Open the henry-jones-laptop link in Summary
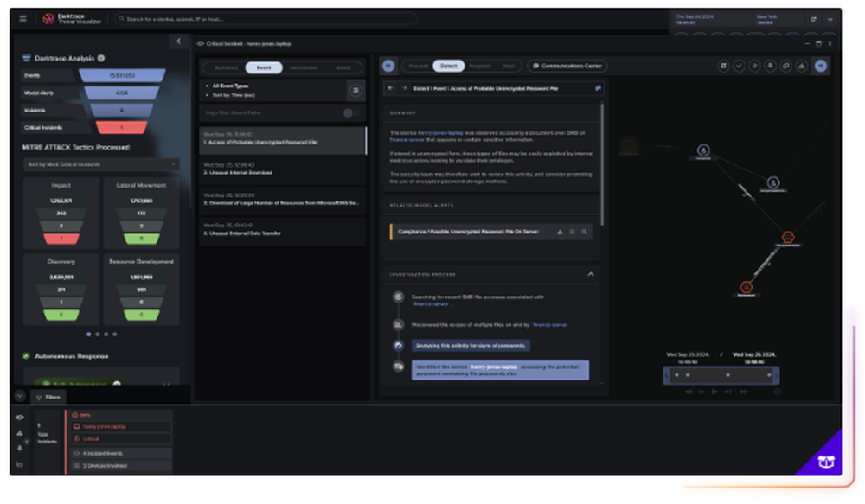Image resolution: width=865 pixels, height=504 pixels. tap(440, 133)
